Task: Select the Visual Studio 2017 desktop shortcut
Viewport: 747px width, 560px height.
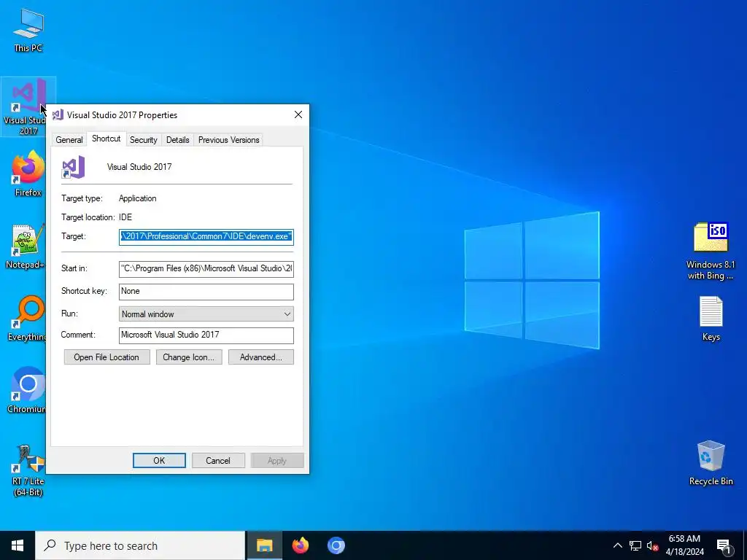Action: click(25, 106)
